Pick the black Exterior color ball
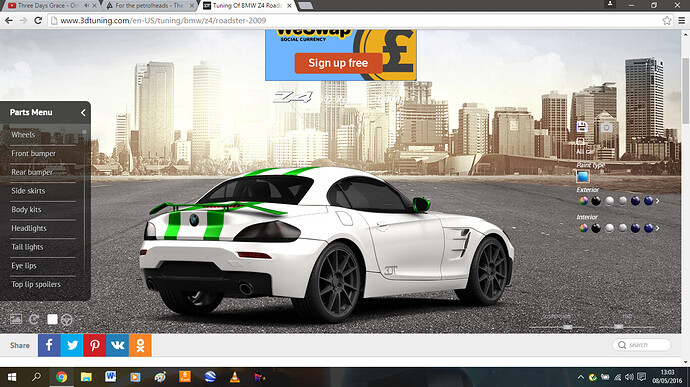 (x=596, y=201)
